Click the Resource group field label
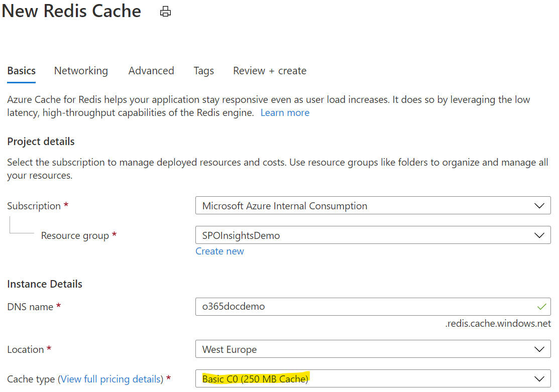Image resolution: width=559 pixels, height=392 pixels. click(x=75, y=235)
